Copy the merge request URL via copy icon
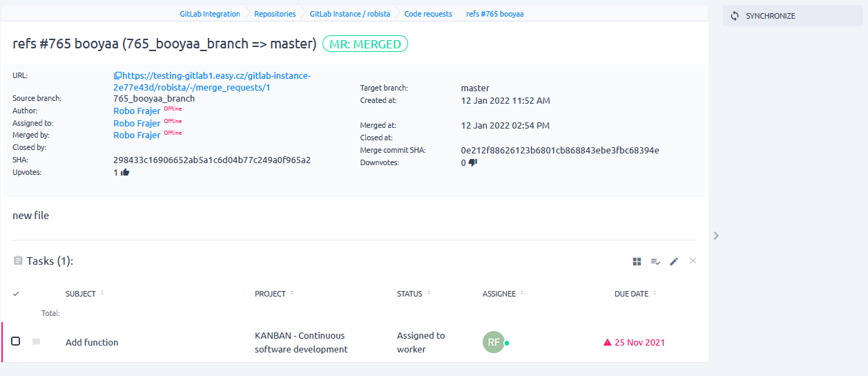This screenshot has height=376, width=868. coord(117,75)
